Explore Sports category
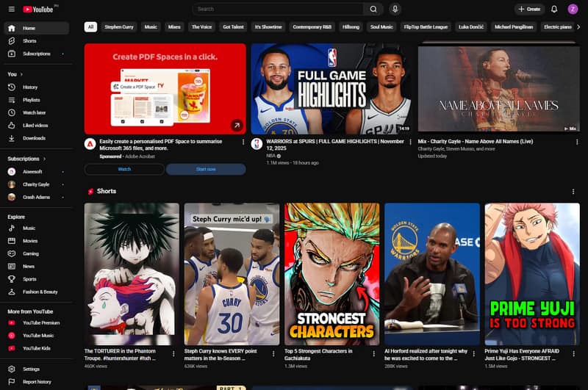588x390 pixels. [x=37, y=279]
